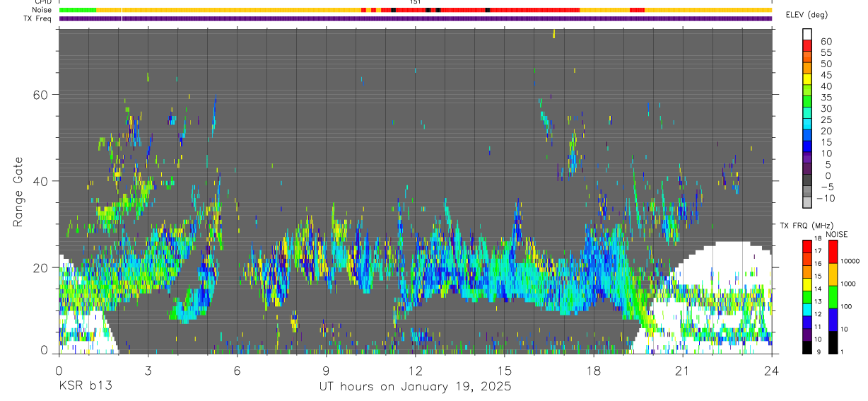This screenshot has width=868, height=401.
Task: Click the KSR b13 radar beam label
Action: (85, 387)
